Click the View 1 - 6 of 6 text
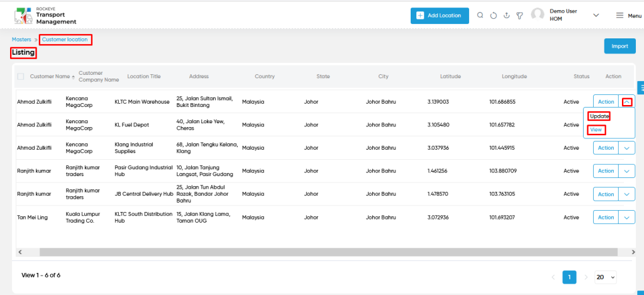The height and width of the screenshot is (295, 644). (x=41, y=276)
